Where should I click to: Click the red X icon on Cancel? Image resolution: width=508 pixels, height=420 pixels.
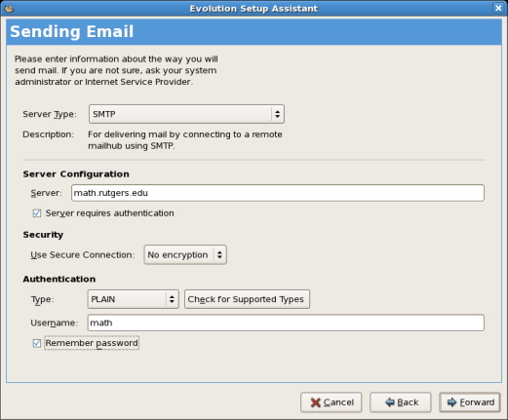click(x=315, y=402)
